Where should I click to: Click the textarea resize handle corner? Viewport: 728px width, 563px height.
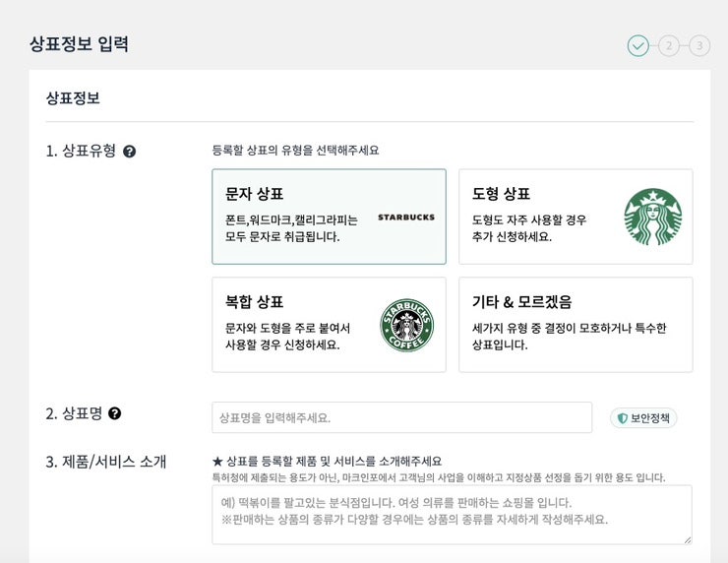click(688, 539)
